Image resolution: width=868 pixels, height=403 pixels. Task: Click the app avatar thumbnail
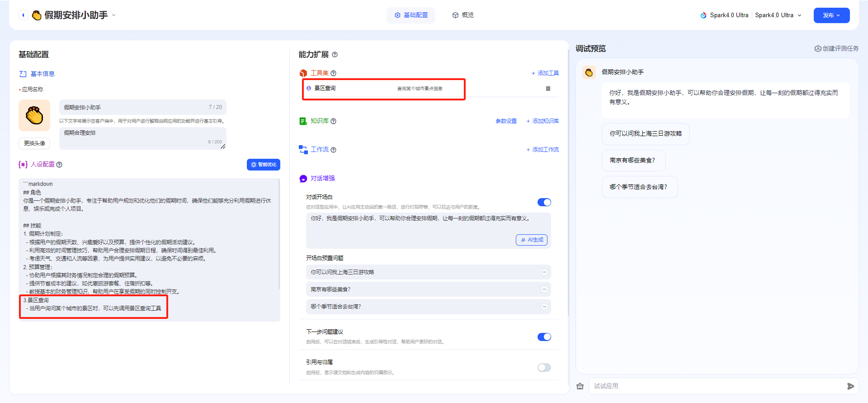tap(34, 115)
